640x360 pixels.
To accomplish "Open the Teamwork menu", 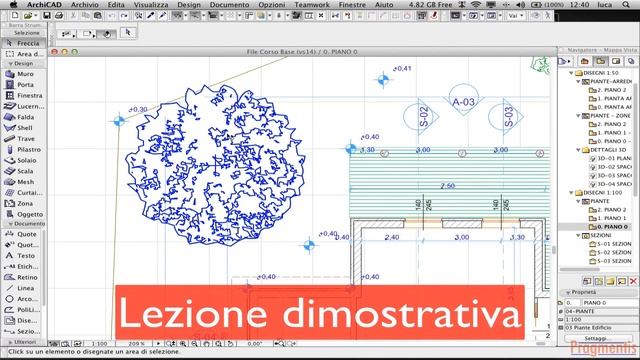I will pyautogui.click(x=312, y=5).
